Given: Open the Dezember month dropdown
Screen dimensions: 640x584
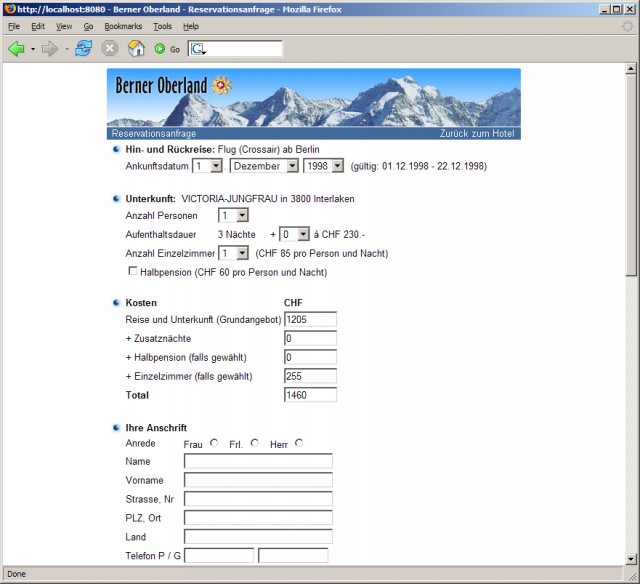Looking at the screenshot, I should click(264, 166).
